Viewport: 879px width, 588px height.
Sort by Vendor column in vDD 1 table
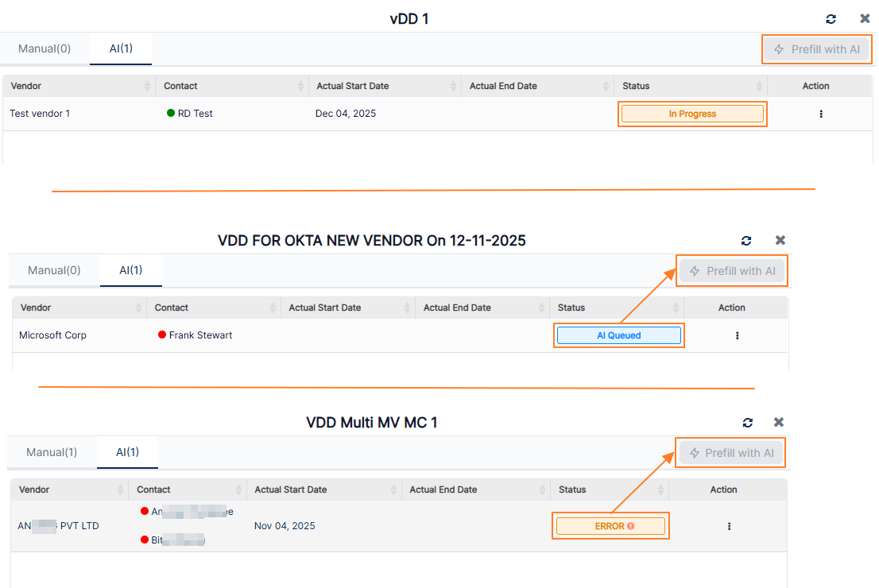[x=147, y=86]
